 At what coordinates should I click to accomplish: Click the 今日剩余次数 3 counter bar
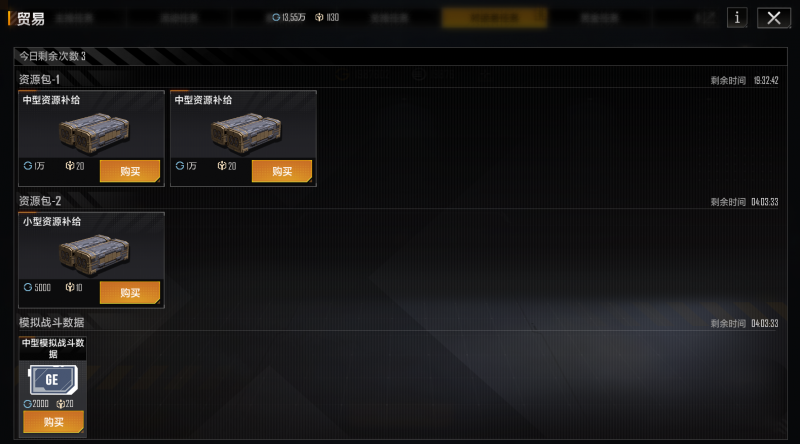(x=401, y=56)
